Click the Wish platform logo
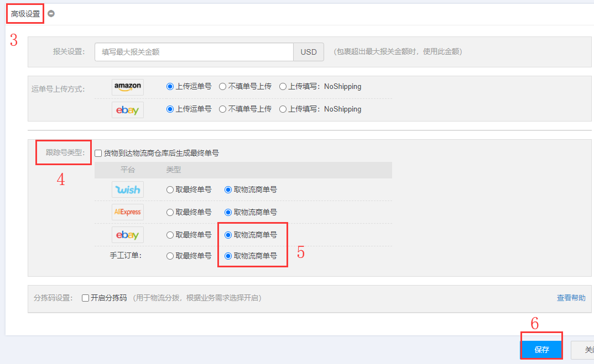The height and width of the screenshot is (364, 594). point(128,189)
